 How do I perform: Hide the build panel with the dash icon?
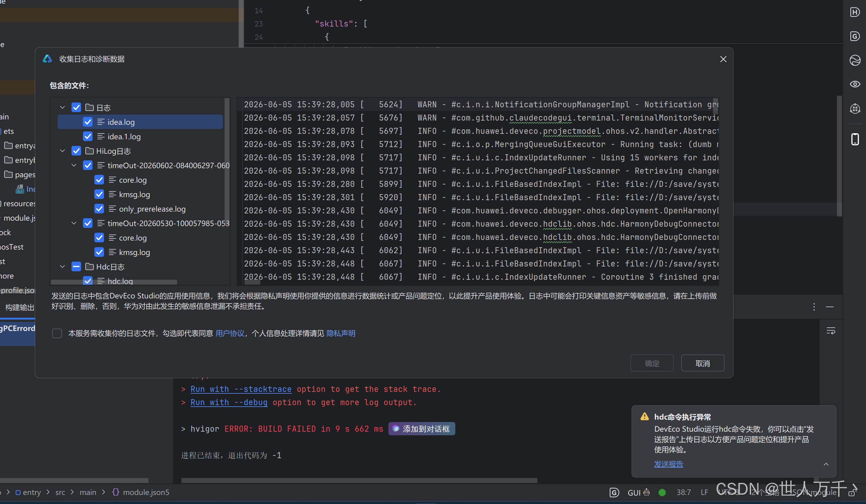tap(830, 307)
